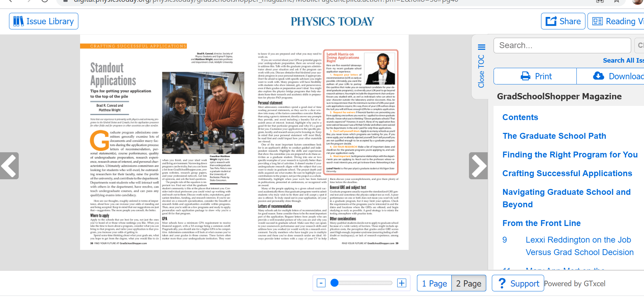Zoom out with the minus icon

click(x=321, y=283)
